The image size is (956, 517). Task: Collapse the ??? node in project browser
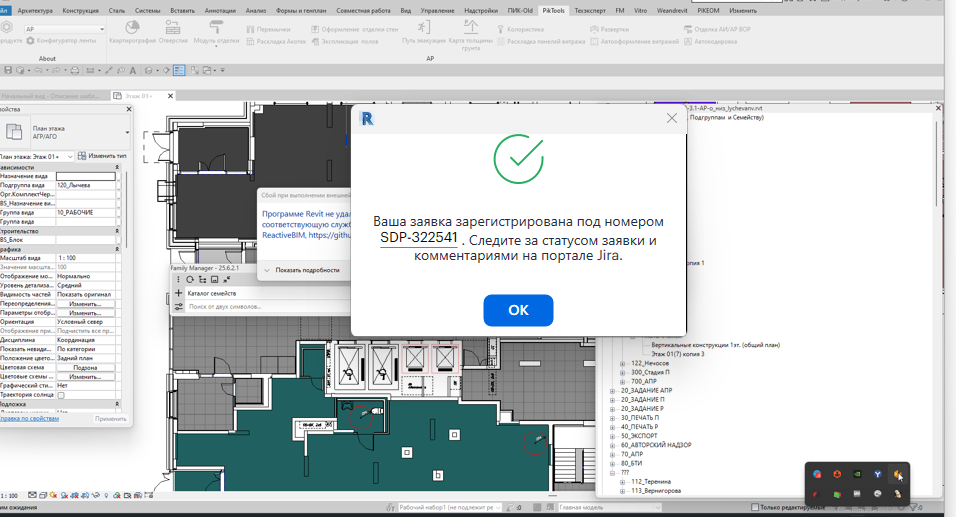click(x=612, y=473)
